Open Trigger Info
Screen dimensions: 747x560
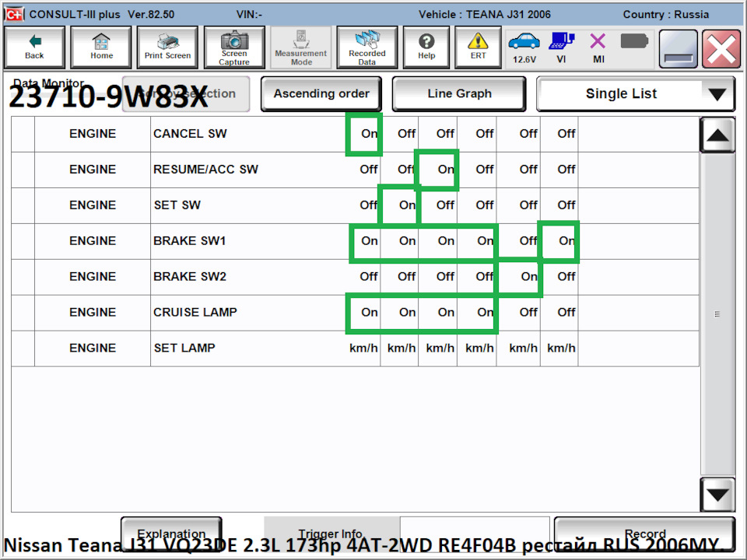pos(331,534)
